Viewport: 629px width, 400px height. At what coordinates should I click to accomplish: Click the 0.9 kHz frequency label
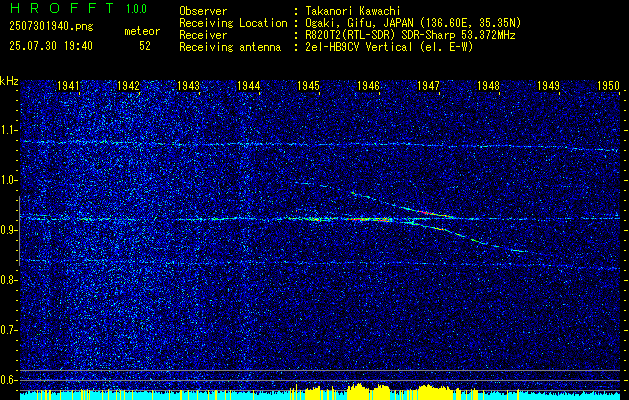pos(8,230)
